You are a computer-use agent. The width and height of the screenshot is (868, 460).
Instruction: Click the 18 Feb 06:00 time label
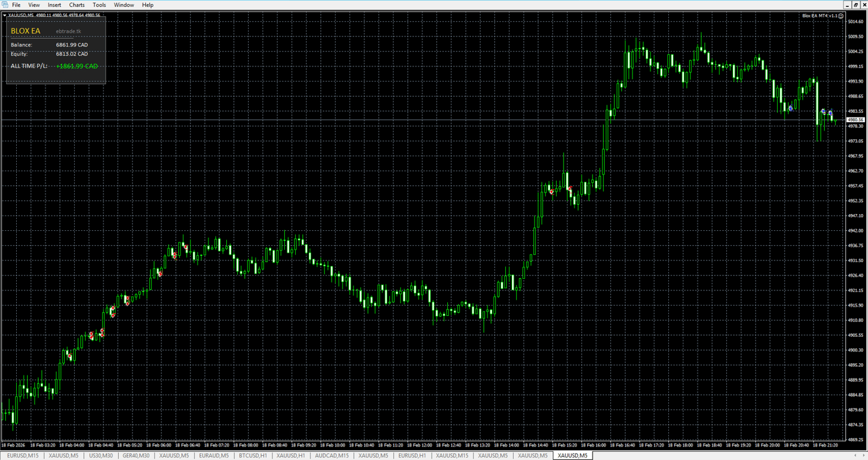point(159,446)
